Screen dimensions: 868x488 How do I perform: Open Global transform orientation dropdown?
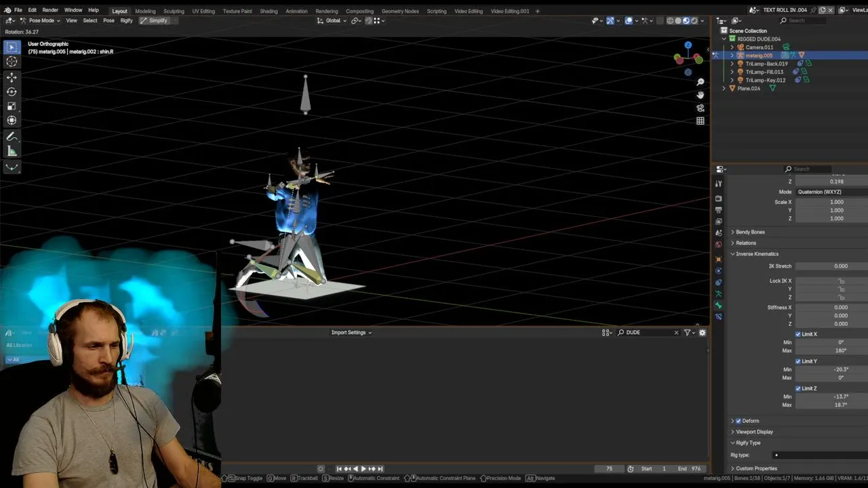pos(332,20)
